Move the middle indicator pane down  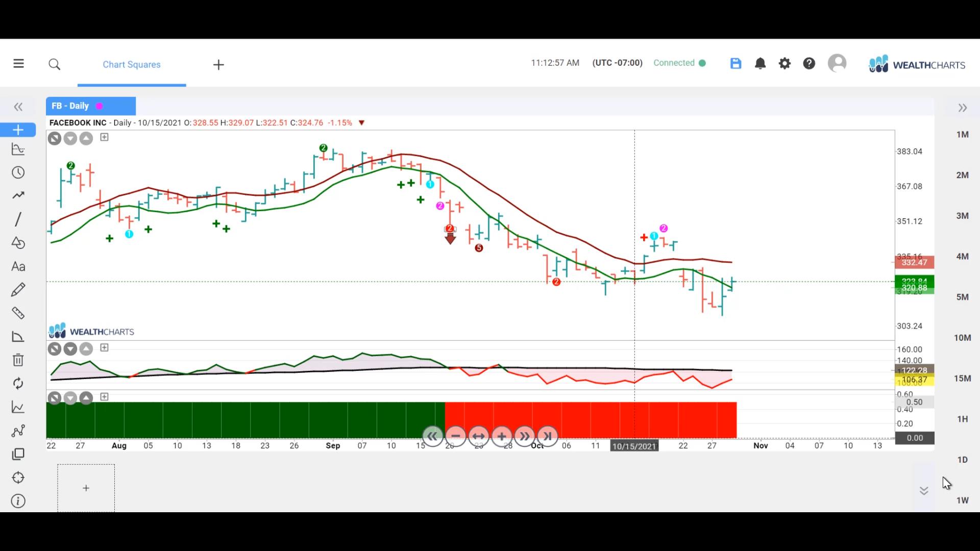point(70,349)
